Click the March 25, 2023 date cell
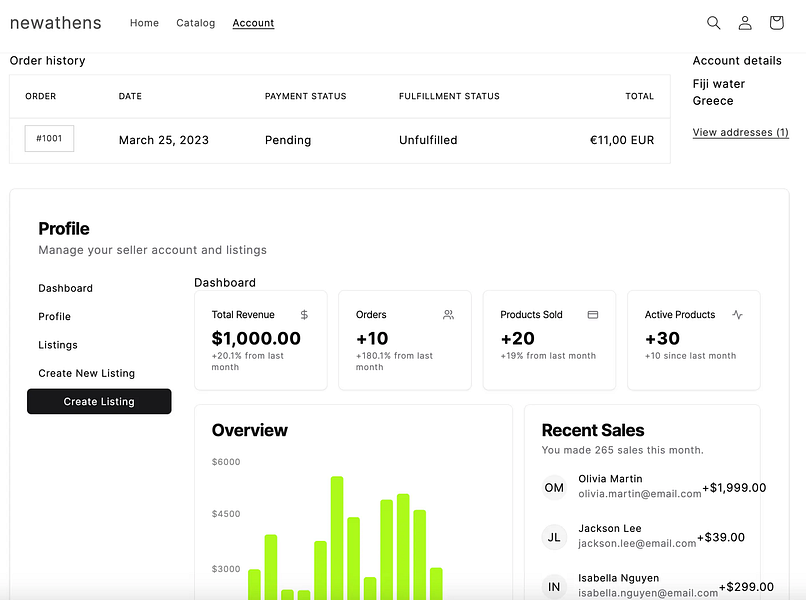Screen dimensions: 806x600 point(163,140)
